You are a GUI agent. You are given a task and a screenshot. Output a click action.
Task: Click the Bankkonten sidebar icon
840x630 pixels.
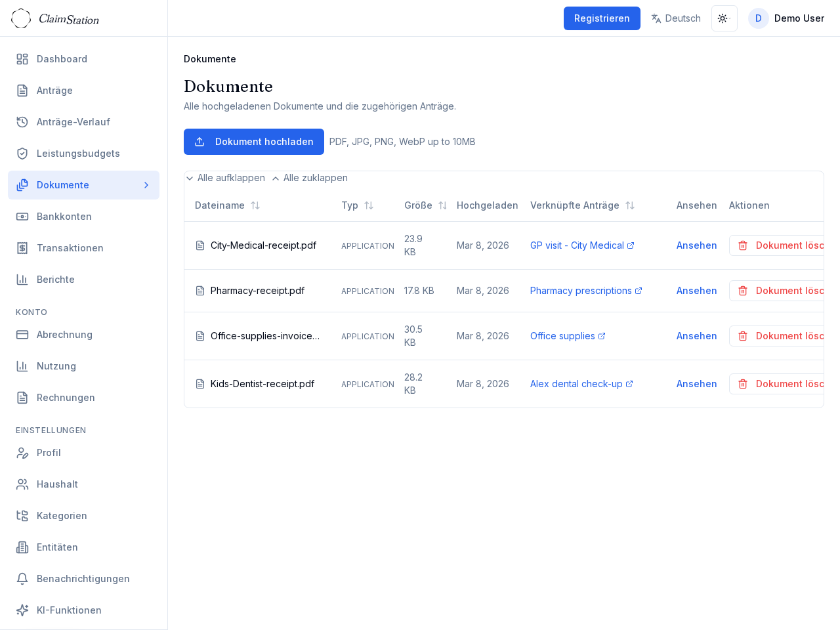(22, 217)
